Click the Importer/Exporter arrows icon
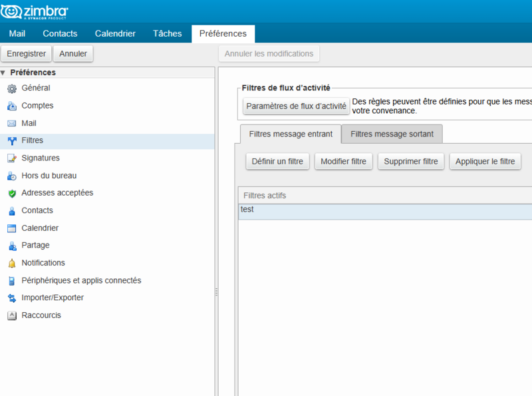The width and height of the screenshot is (532, 396). tap(11, 297)
